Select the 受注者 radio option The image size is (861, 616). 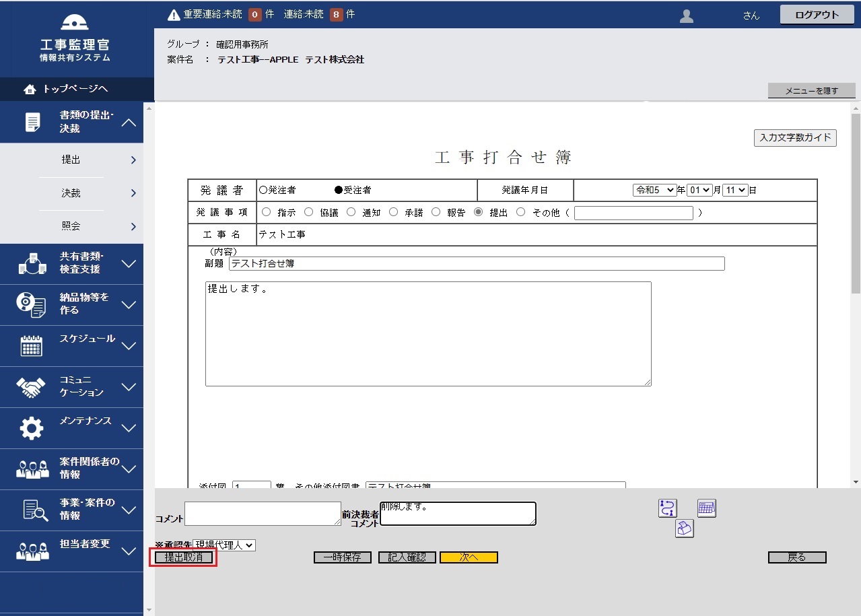(339, 191)
